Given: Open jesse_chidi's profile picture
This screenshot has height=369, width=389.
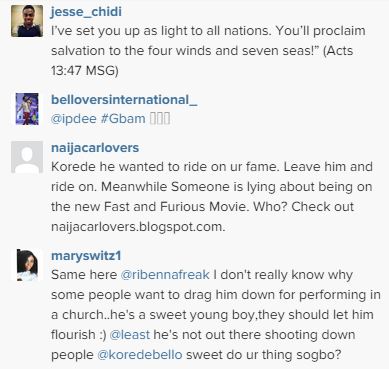Looking at the screenshot, I should pos(27,21).
